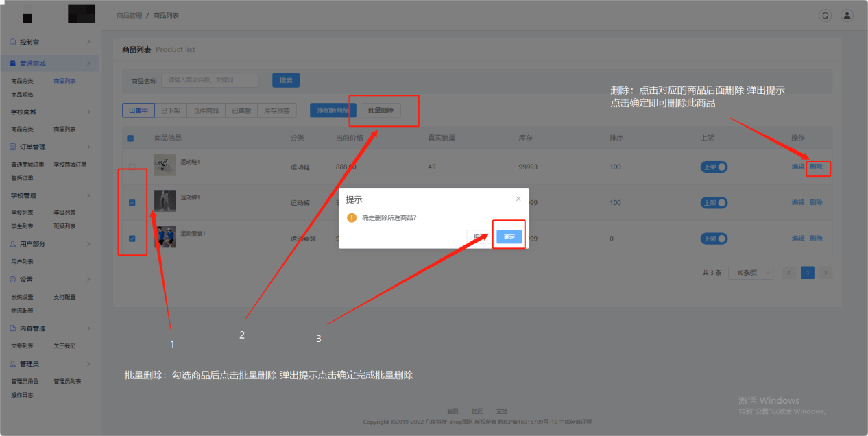The width and height of the screenshot is (868, 436).
Task: Click the 设置 gear icon in sidebar
Action: click(x=13, y=279)
